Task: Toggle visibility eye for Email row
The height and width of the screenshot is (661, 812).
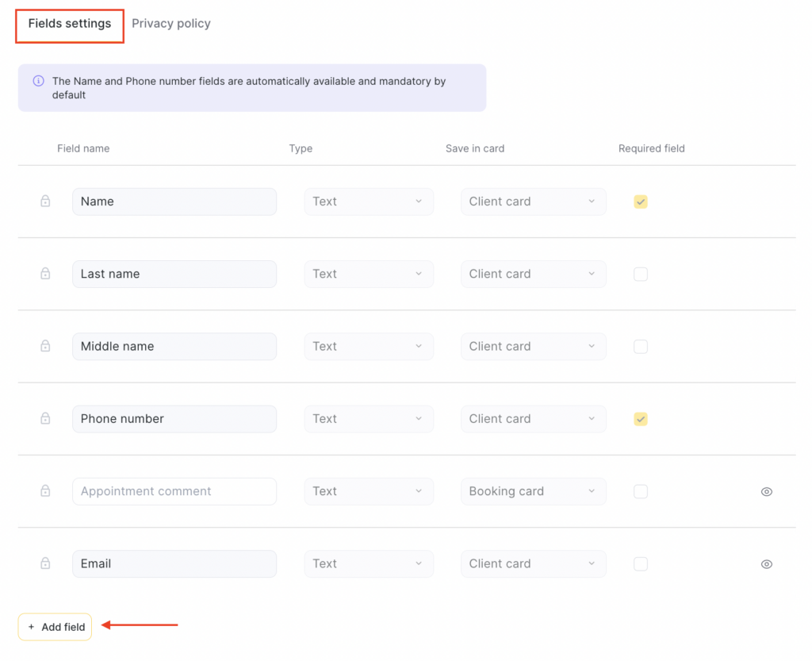Action: click(x=766, y=564)
